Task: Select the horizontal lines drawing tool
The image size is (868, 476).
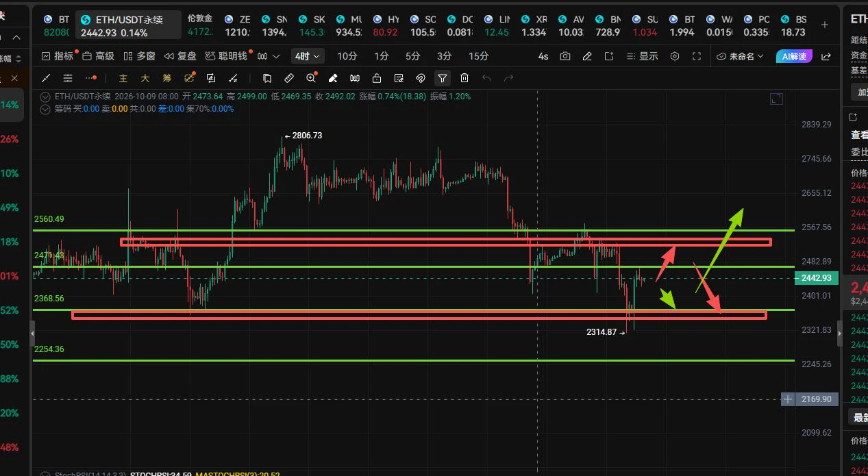Action: 68,78
